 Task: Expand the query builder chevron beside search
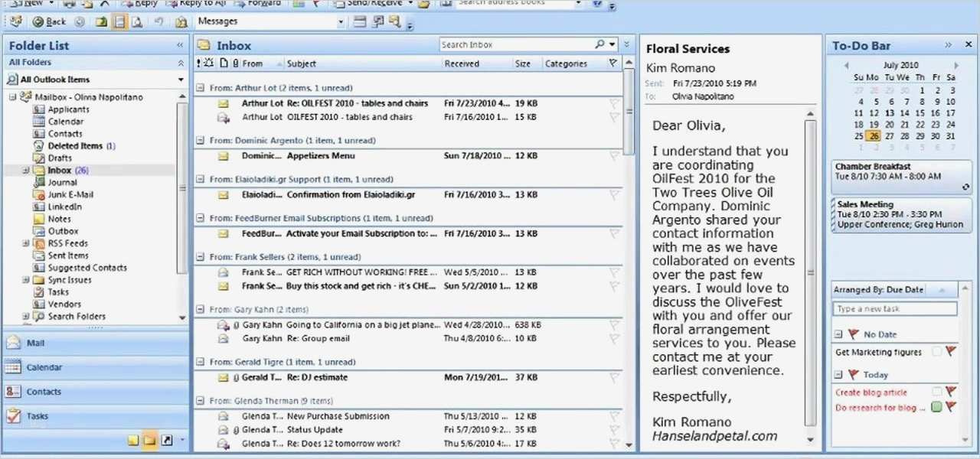(x=627, y=45)
